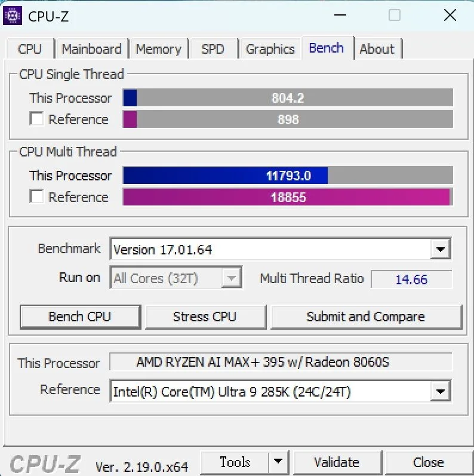474x476 pixels.
Task: Click the Validate button
Action: tap(337, 463)
